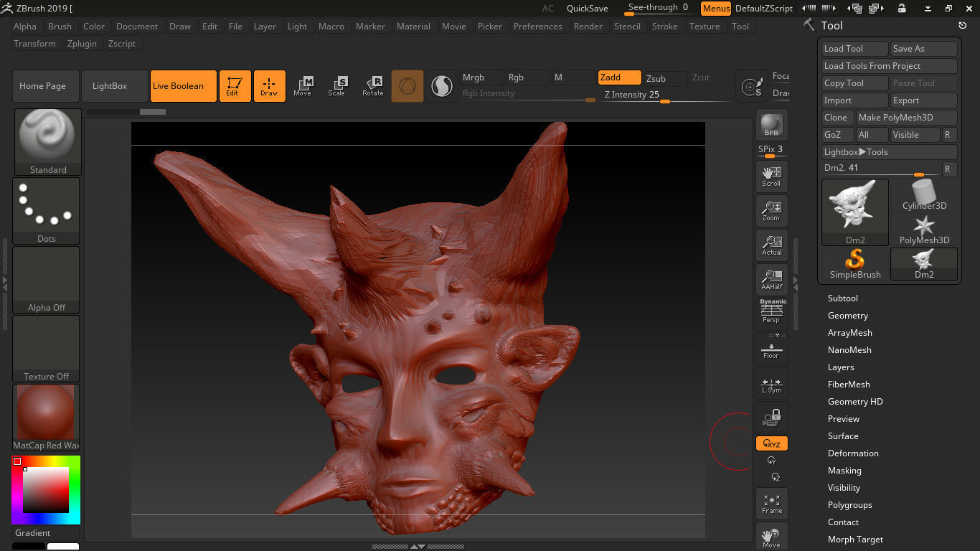Select the Cylinder3D tool
This screenshot has height=551, width=980.
click(924, 195)
